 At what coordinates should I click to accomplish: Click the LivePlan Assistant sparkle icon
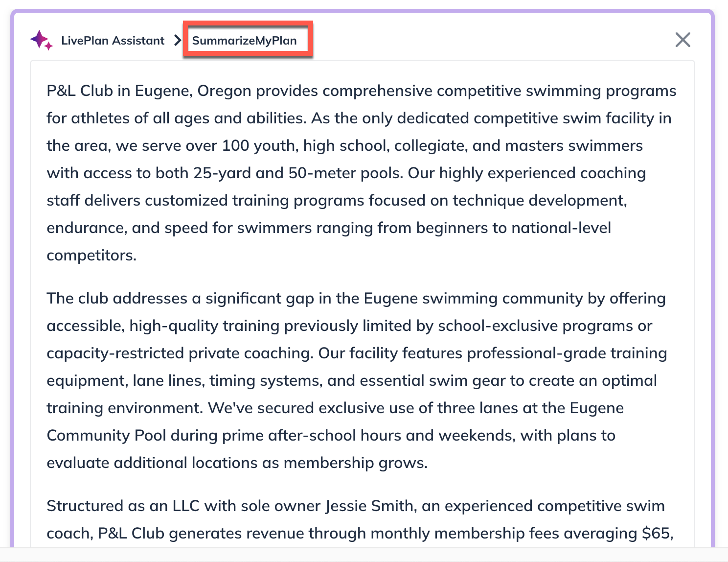(41, 40)
